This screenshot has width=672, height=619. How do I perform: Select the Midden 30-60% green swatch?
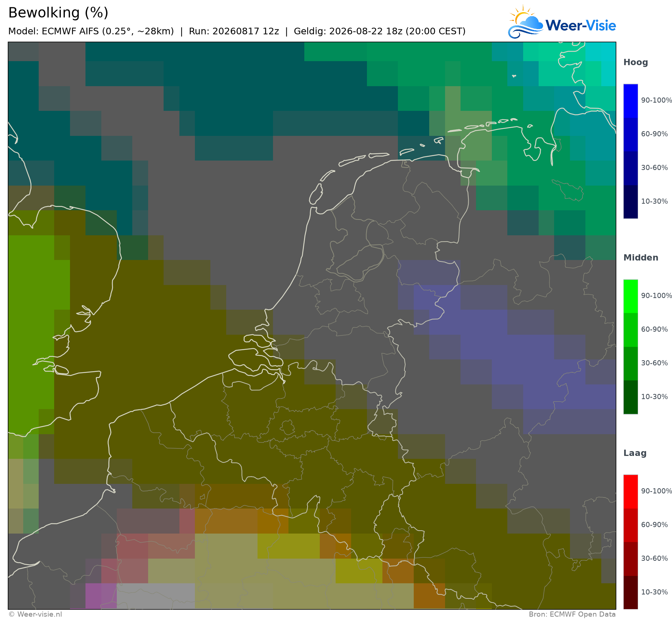point(630,363)
